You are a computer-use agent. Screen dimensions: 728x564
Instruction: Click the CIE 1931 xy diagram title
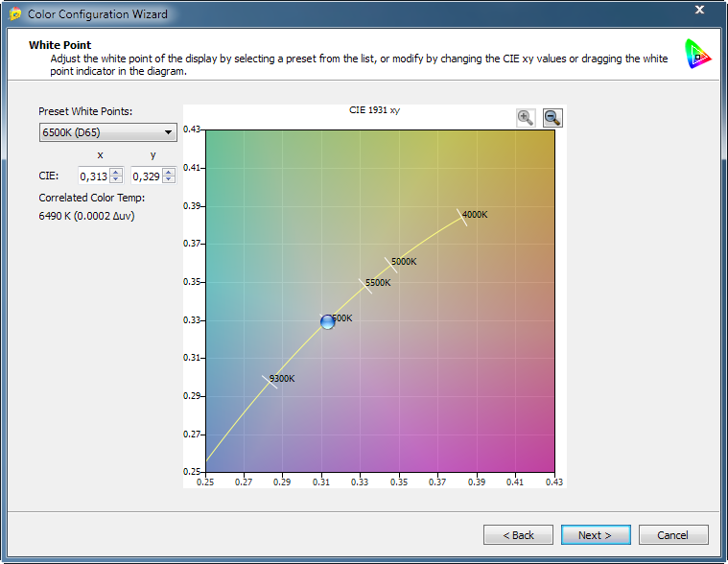point(374,110)
